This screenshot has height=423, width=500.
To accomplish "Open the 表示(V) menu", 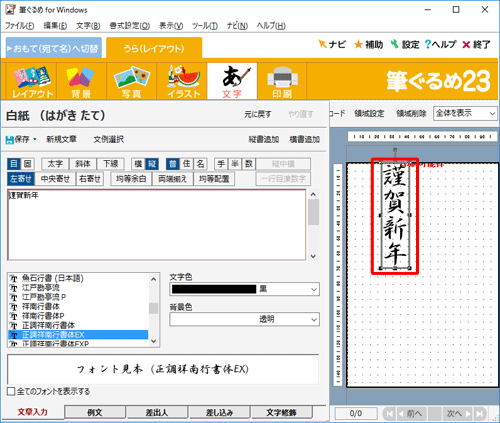I will point(171,26).
